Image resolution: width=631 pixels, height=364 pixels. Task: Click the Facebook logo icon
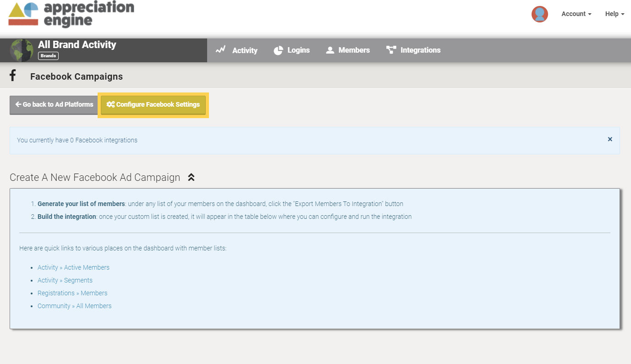13,76
